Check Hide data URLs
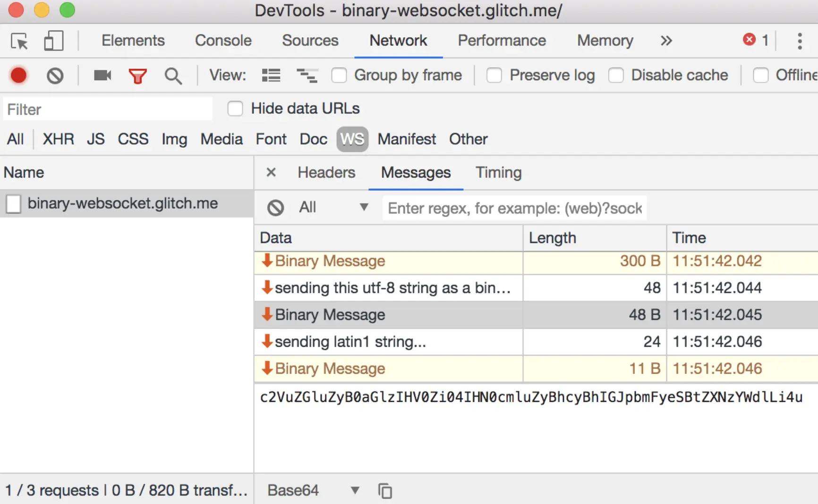The height and width of the screenshot is (504, 818). tap(235, 109)
